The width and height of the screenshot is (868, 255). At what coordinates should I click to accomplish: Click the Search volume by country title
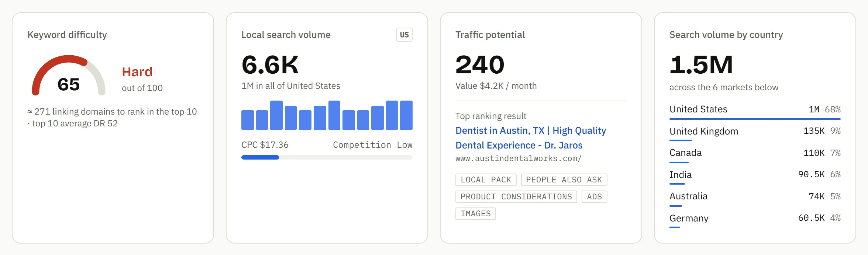(x=726, y=35)
